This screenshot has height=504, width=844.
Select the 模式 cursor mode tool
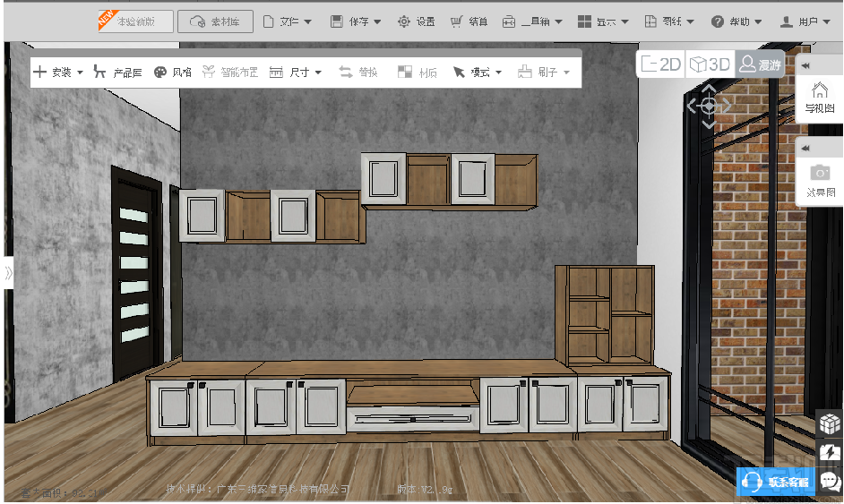[x=477, y=73]
